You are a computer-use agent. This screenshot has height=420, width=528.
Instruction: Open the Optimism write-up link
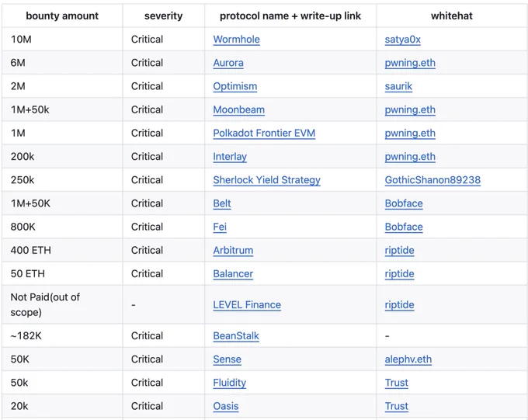pos(235,86)
